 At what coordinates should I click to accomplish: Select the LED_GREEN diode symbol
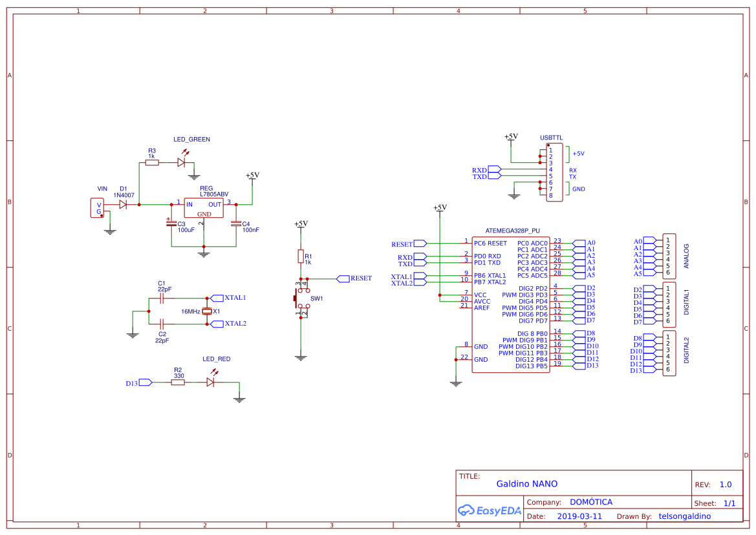(182, 163)
